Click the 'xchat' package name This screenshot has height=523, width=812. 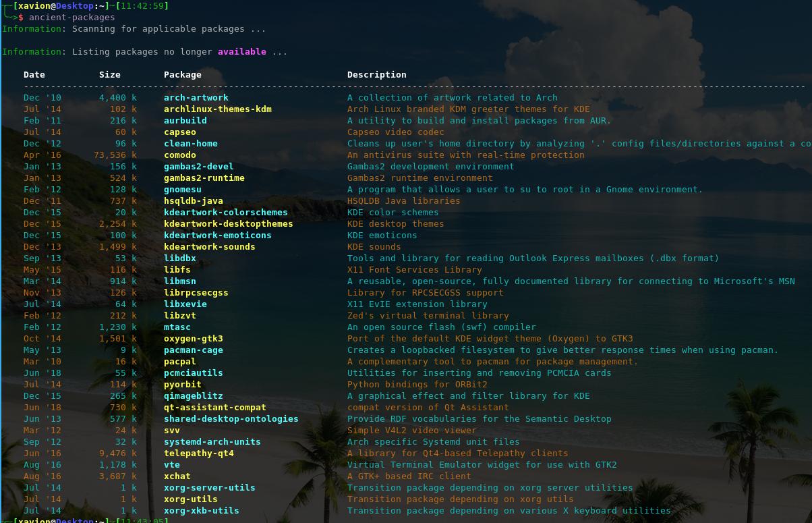click(x=177, y=476)
